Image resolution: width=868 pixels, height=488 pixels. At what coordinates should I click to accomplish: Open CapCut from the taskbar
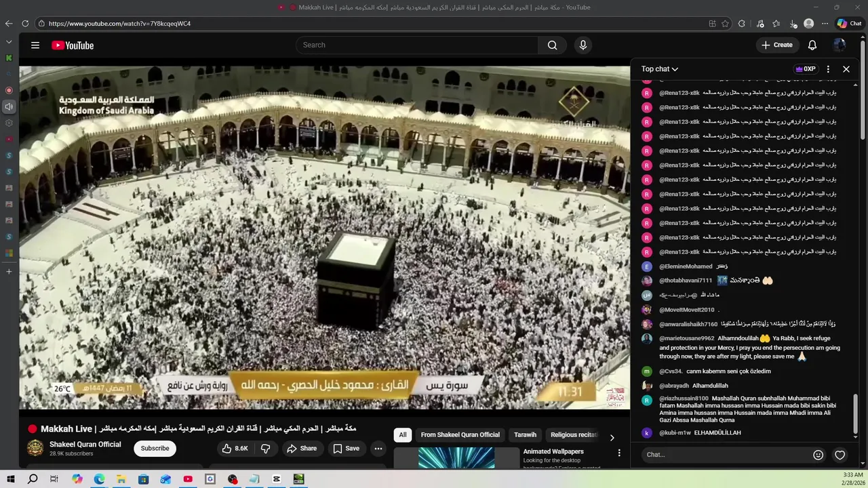coord(277,479)
